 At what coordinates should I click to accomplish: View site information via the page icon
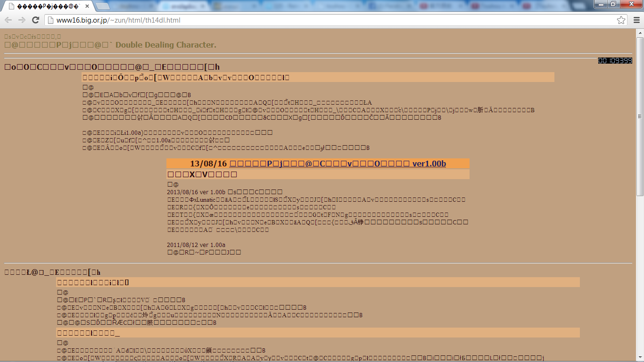point(50,20)
